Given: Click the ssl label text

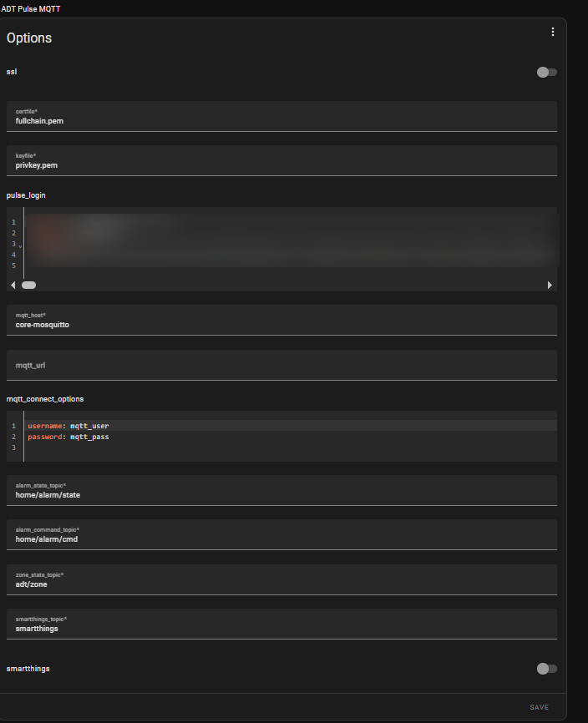Looking at the screenshot, I should click(12, 72).
